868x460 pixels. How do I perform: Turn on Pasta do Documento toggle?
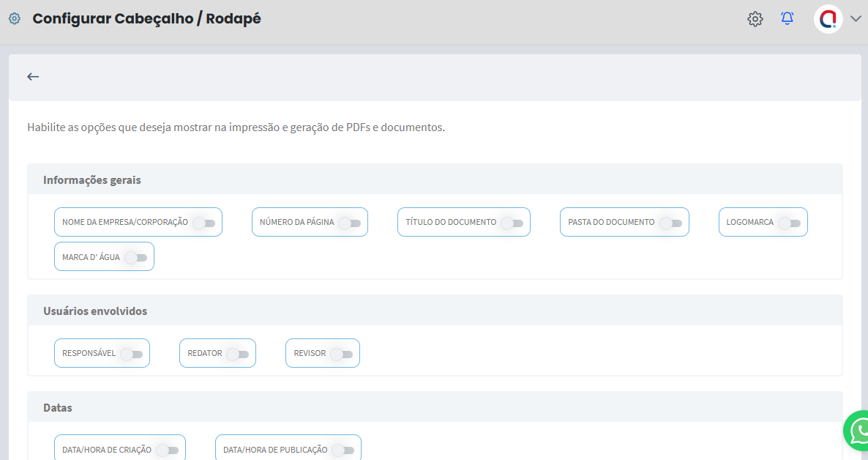(x=670, y=223)
